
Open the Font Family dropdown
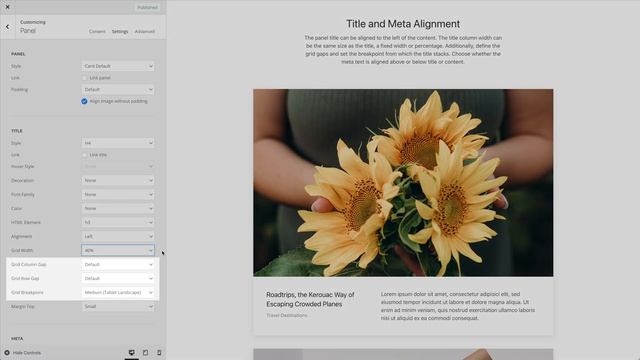118,195
